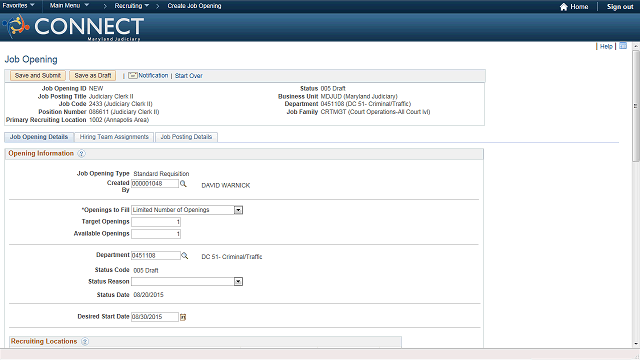Open the Recruiting breadcrumb dropdown
This screenshot has height=360, width=640.
click(131, 6)
